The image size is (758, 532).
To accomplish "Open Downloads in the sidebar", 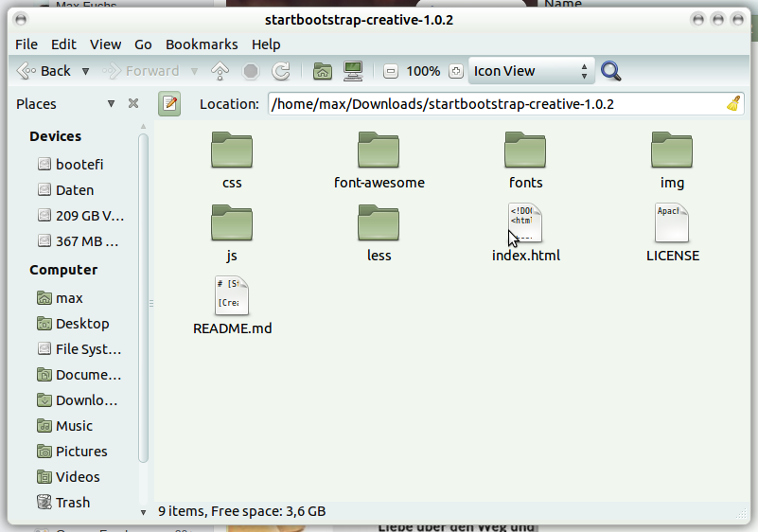I will point(78,400).
